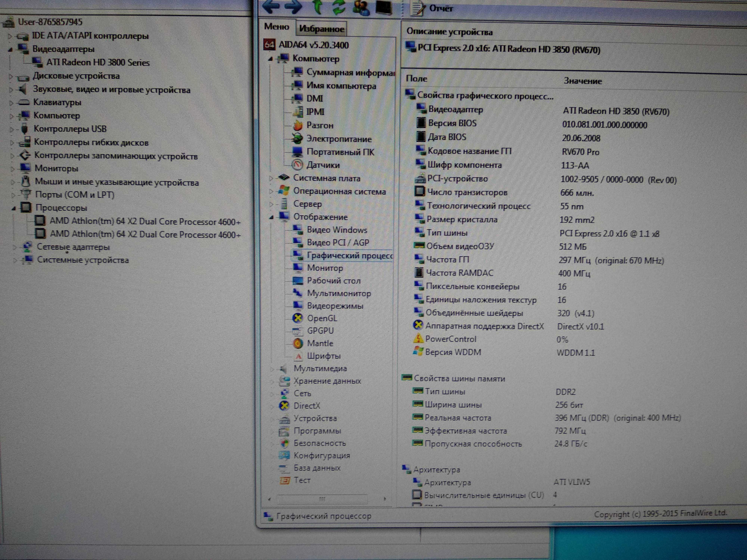Viewport: 747px width, 560px height.
Task: Select the User-8765857945 root node
Action: 50,22
